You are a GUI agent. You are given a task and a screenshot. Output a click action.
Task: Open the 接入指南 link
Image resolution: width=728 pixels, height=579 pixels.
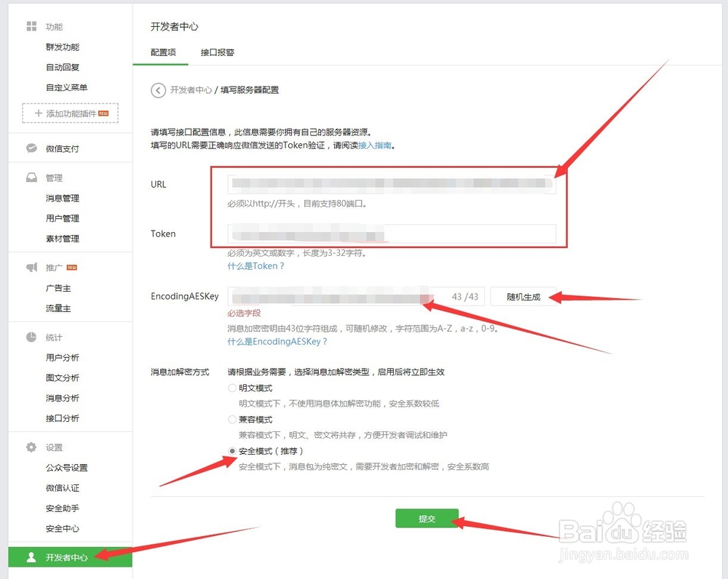click(375, 145)
